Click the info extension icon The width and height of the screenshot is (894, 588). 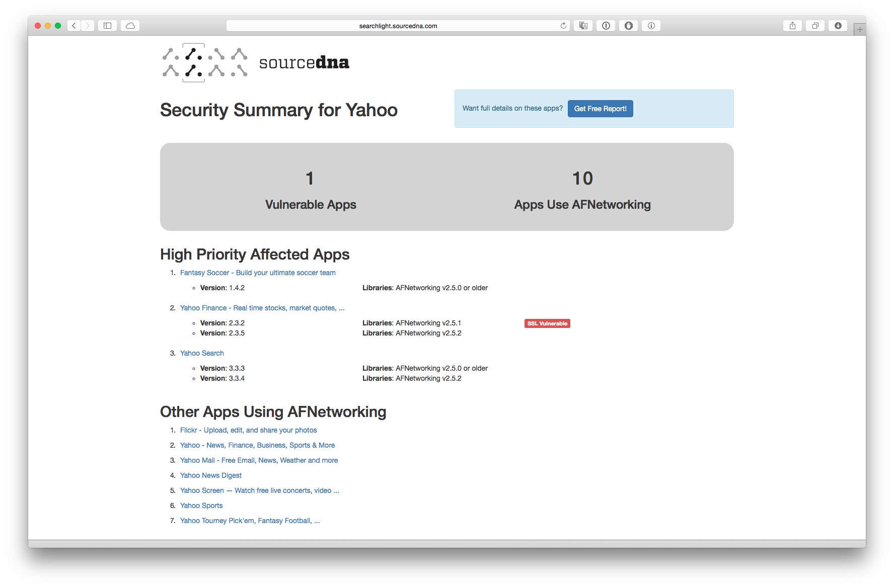[651, 26]
